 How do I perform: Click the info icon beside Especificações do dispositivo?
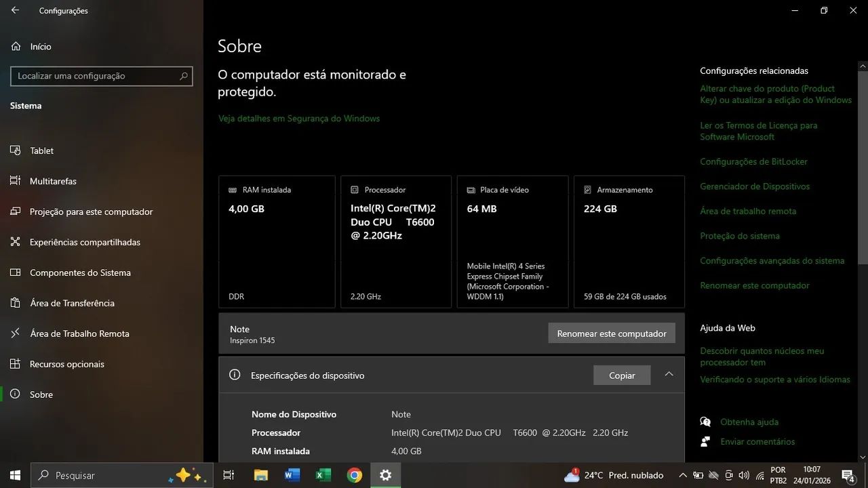coord(235,375)
